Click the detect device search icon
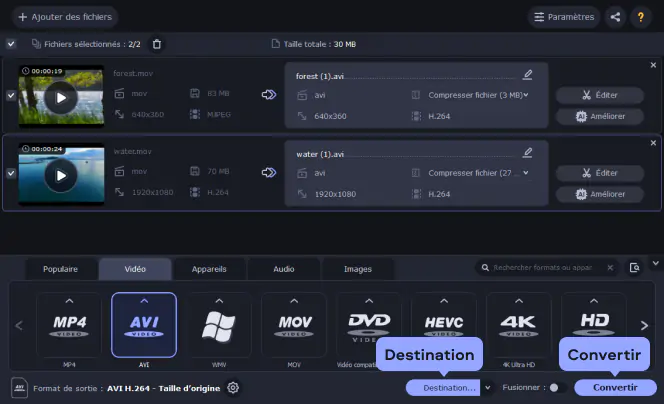 (634, 268)
